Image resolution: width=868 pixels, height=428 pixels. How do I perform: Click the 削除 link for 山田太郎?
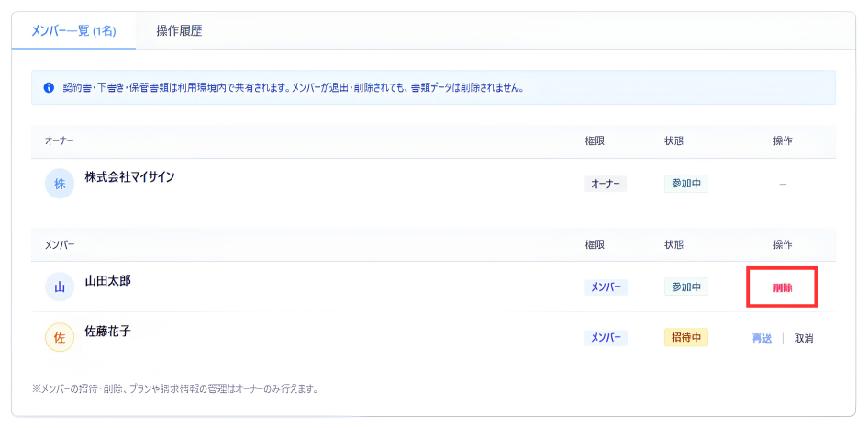point(782,287)
